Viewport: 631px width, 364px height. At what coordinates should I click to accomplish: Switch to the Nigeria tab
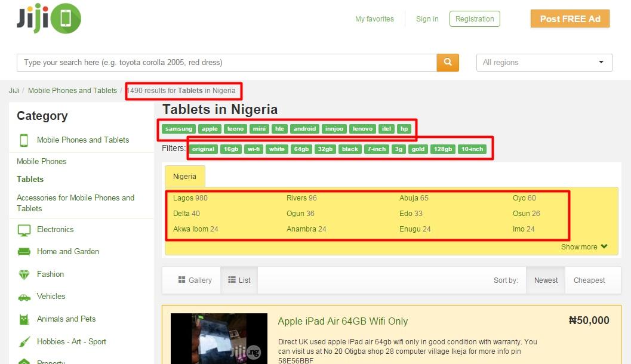pyautogui.click(x=184, y=177)
